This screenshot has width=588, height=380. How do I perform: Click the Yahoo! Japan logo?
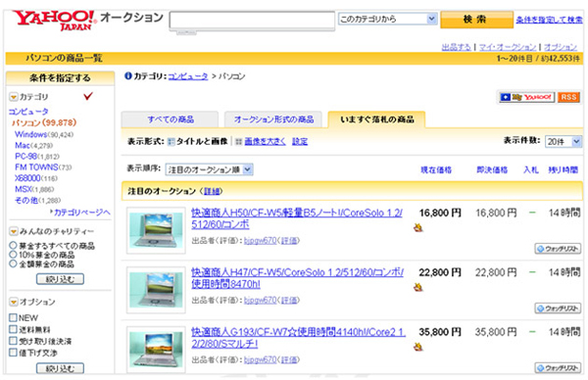[x=54, y=20]
